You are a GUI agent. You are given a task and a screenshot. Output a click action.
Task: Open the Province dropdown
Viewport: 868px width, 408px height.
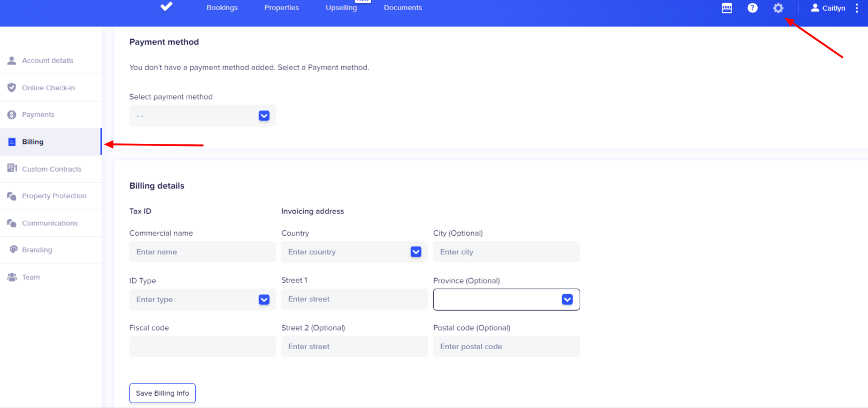click(506, 299)
